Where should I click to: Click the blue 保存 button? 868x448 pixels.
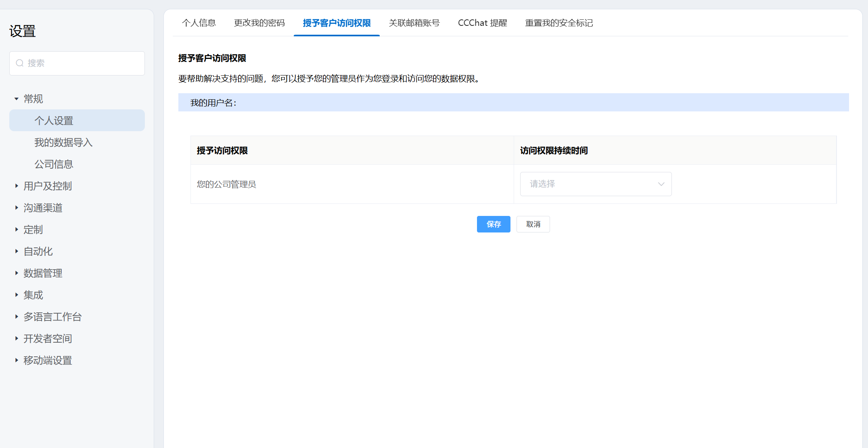coord(493,224)
